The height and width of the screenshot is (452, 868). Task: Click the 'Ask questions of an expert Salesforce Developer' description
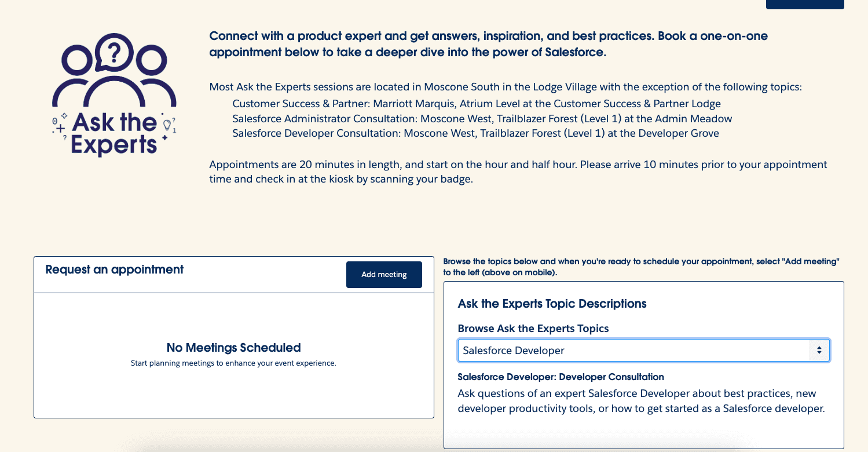point(641,401)
